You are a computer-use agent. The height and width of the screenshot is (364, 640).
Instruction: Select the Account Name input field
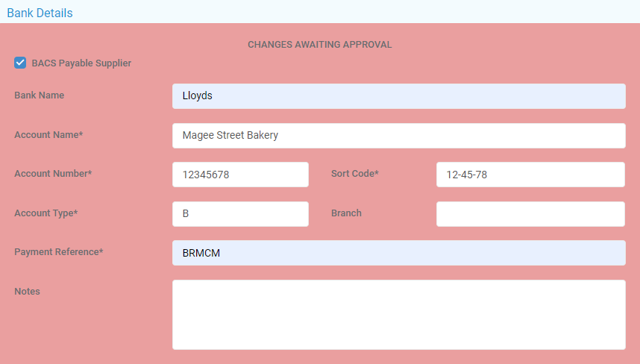coord(399,136)
